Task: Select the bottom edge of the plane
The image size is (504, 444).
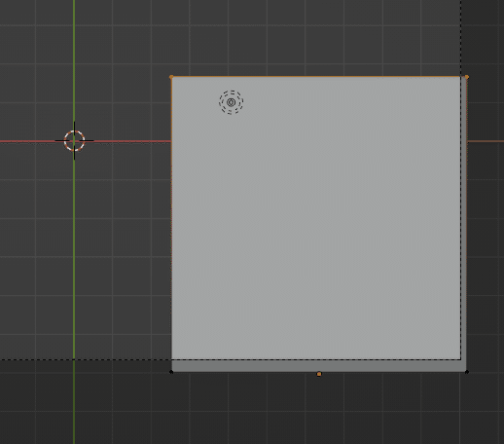Action: pos(319,372)
